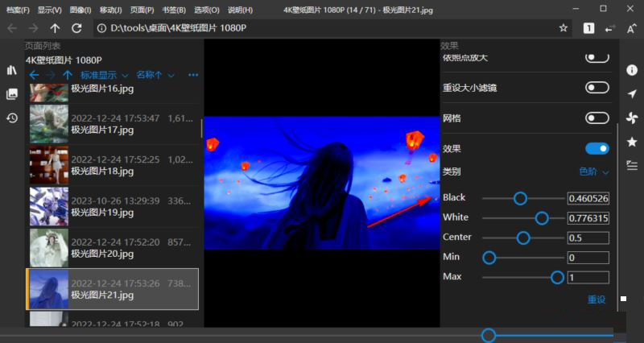This screenshot has width=644, height=343.
Task: Open the bookmarks star icon in right sidebar
Action: tap(632, 143)
